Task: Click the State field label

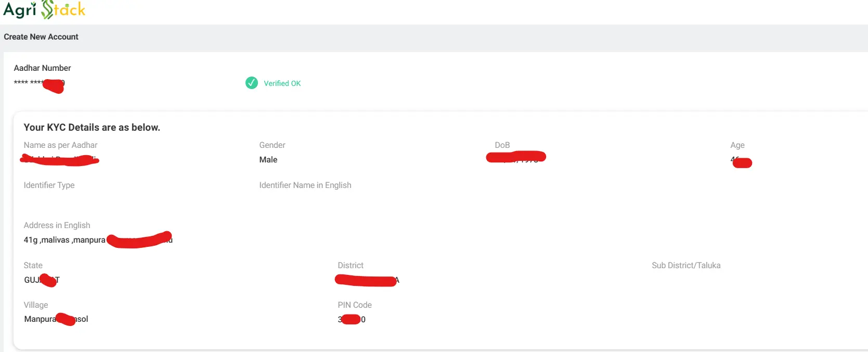Action: 33,266
